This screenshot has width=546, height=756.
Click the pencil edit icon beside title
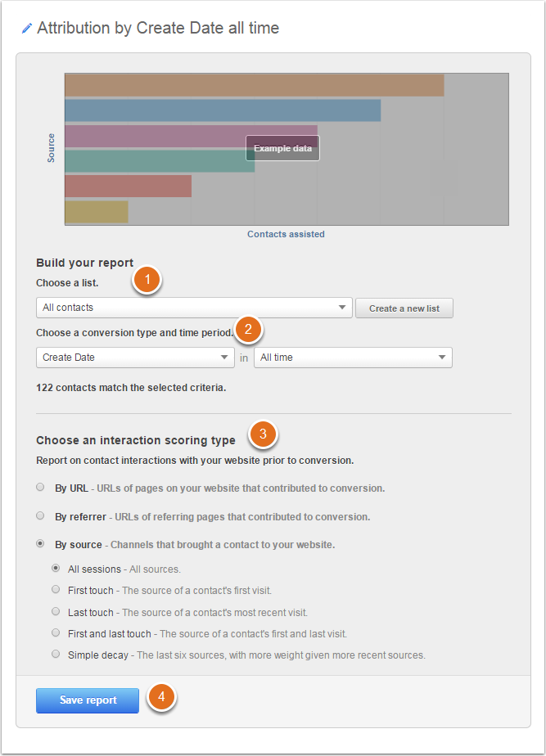(27, 29)
